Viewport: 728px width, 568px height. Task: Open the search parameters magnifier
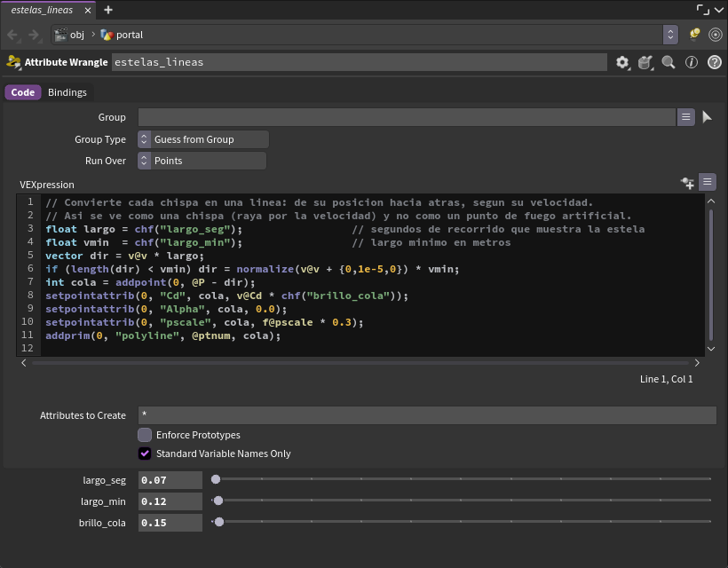pyautogui.click(x=669, y=62)
